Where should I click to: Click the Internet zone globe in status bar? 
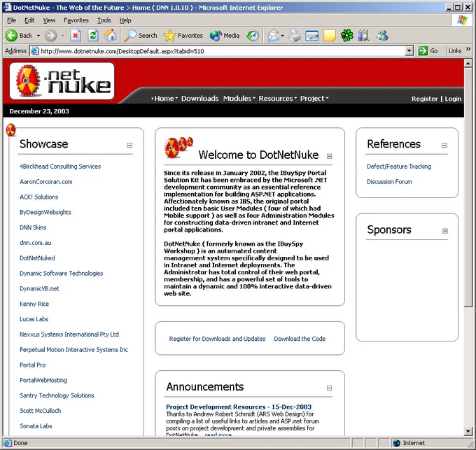coord(396,443)
